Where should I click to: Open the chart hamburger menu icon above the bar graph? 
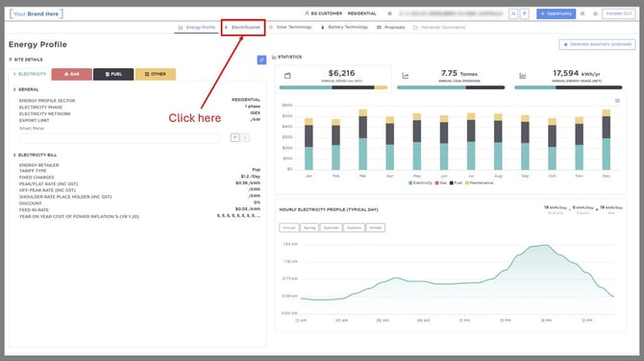pyautogui.click(x=617, y=101)
